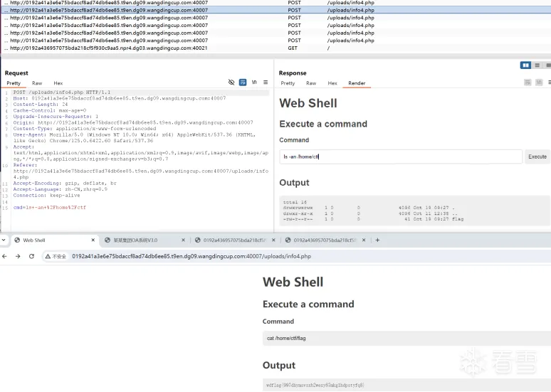551x392 pixels.
Task: Select the Render tab in Response
Action: point(357,83)
